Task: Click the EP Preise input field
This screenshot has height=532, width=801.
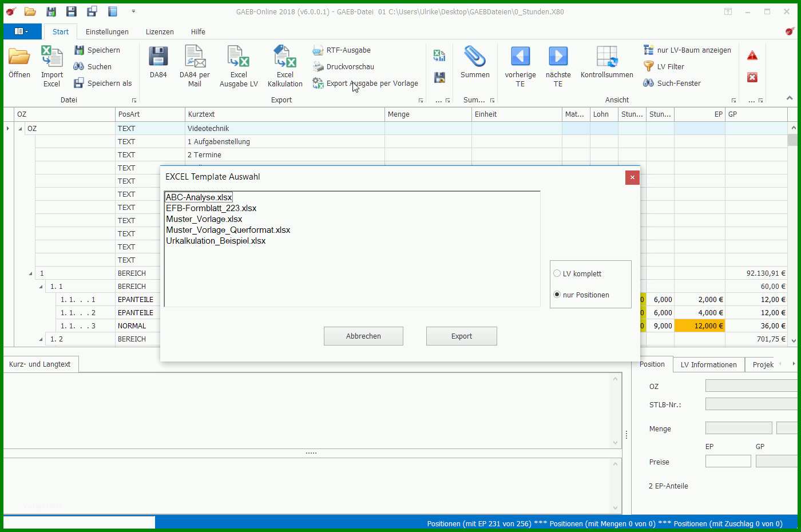Action: tap(728, 461)
